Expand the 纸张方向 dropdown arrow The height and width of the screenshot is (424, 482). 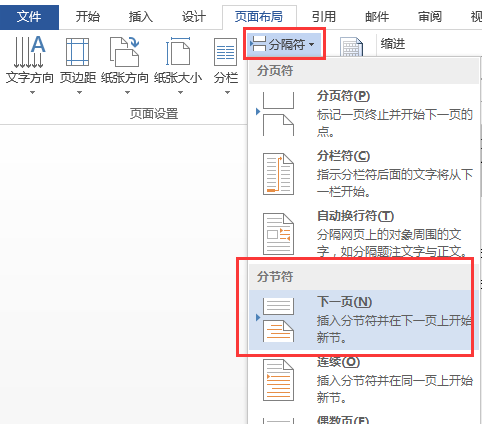(127, 92)
